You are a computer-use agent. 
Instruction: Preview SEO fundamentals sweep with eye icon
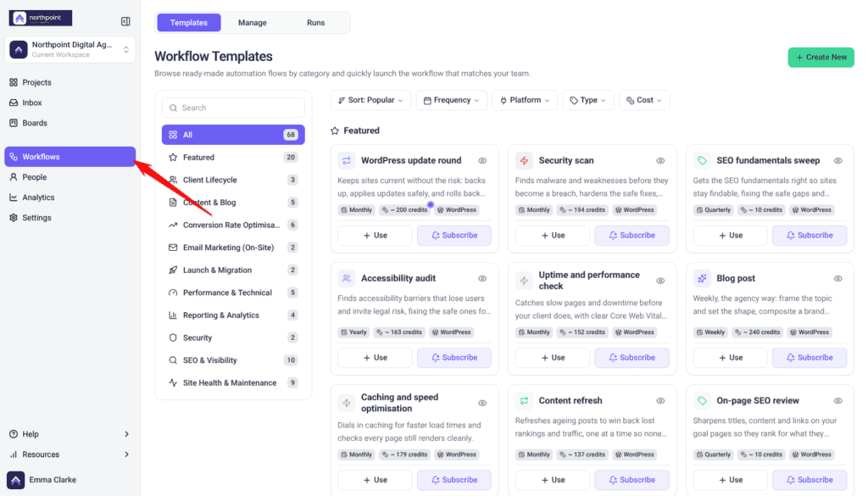tap(838, 161)
